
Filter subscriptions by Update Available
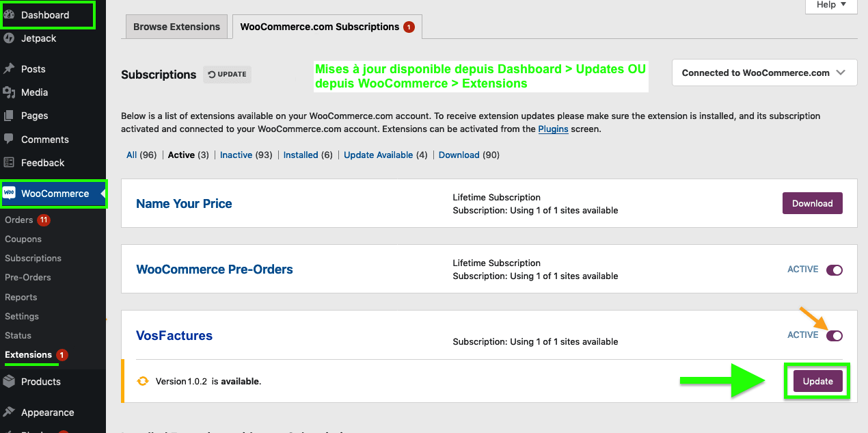point(379,155)
